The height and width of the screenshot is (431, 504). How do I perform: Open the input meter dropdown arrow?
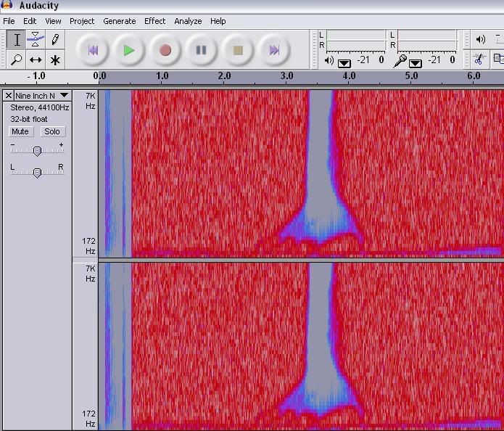point(416,63)
